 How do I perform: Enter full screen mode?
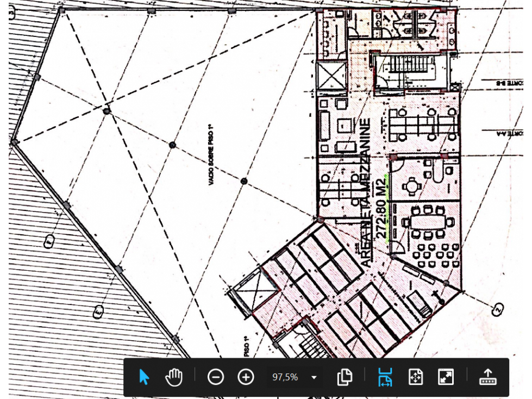[x=446, y=377]
